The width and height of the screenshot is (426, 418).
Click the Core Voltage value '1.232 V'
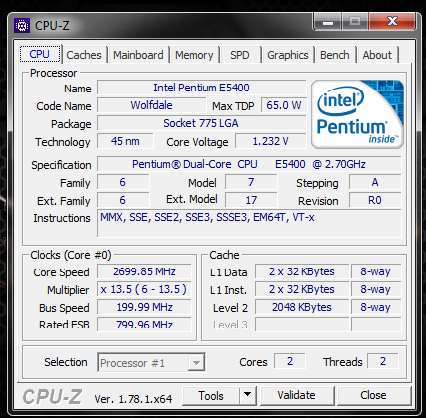tap(270, 141)
